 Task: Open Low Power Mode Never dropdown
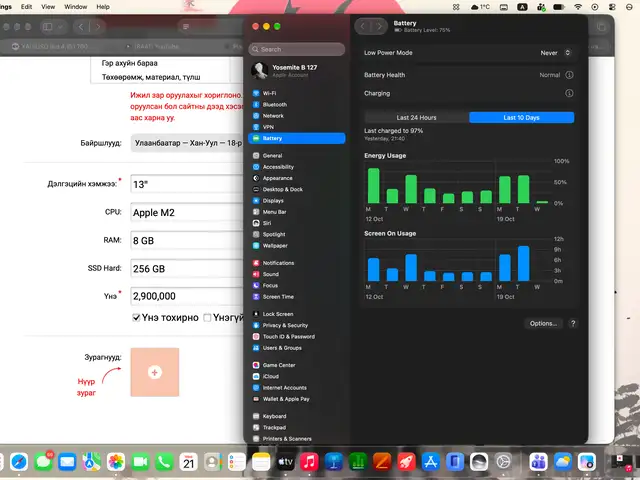[555, 53]
